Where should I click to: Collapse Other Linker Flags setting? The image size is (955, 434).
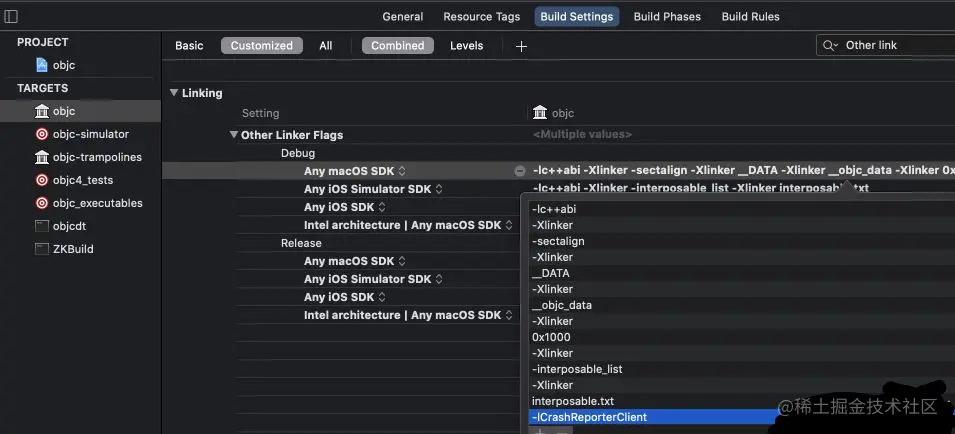coord(233,135)
